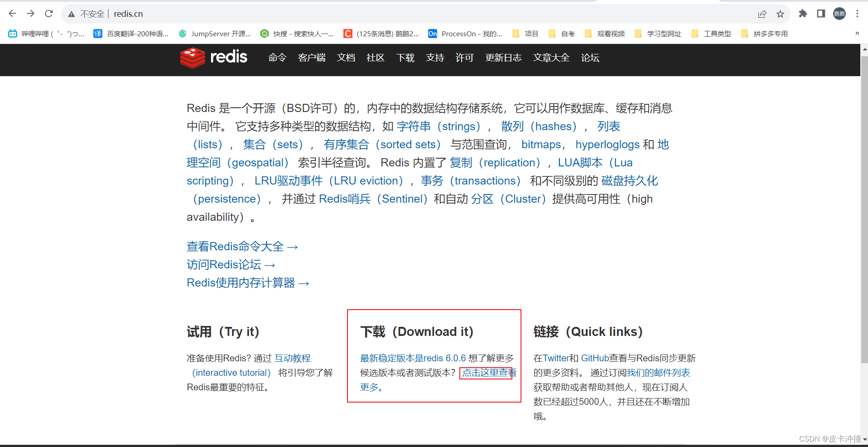Open the 社区 nav menu item
The image size is (868, 447).
pyautogui.click(x=376, y=58)
